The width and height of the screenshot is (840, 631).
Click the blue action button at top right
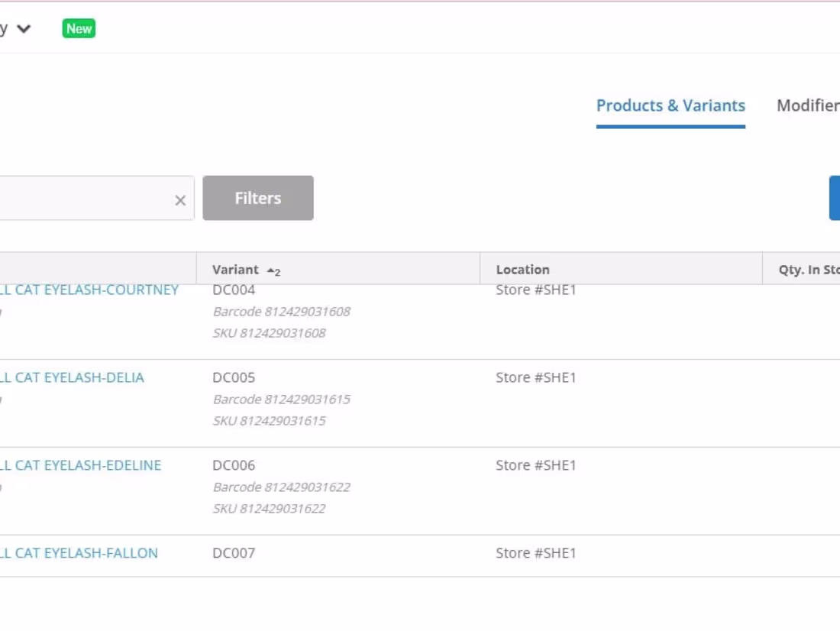(838, 198)
